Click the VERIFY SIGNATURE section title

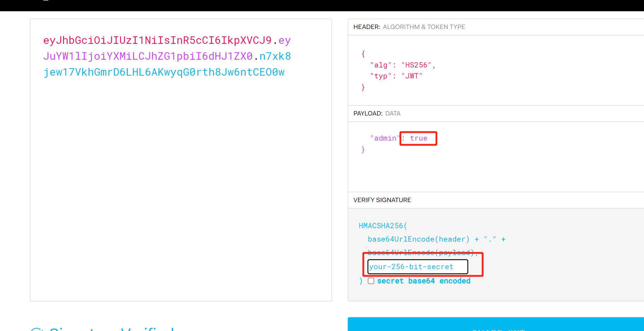tap(382, 200)
